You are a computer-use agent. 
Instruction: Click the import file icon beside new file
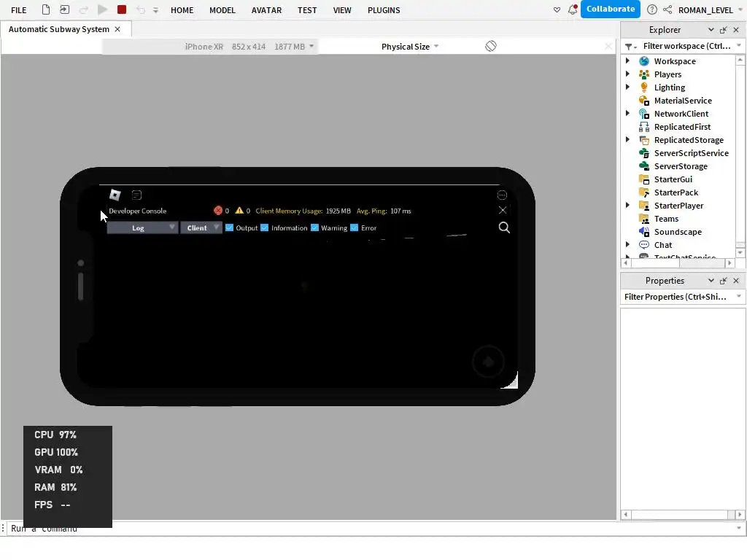tap(64, 9)
